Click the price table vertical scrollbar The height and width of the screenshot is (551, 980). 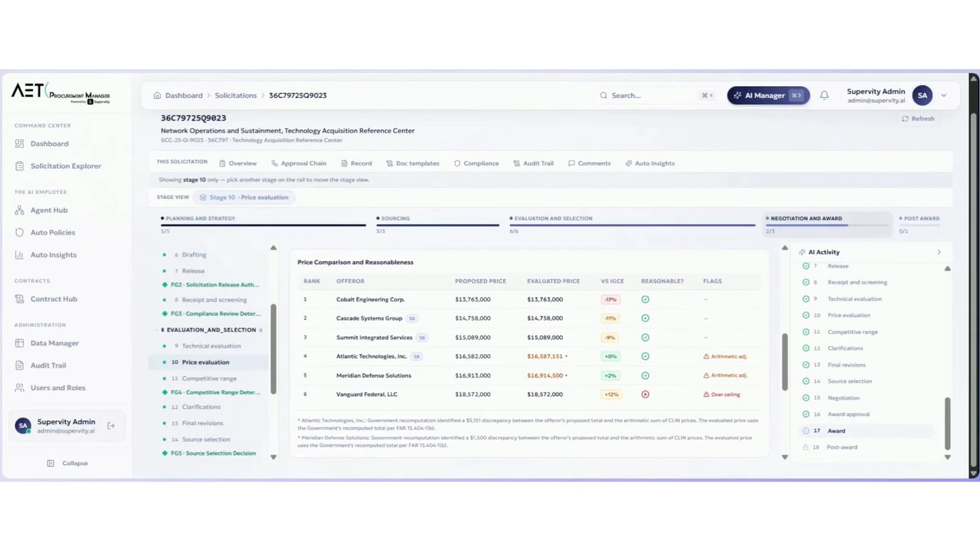(785, 362)
